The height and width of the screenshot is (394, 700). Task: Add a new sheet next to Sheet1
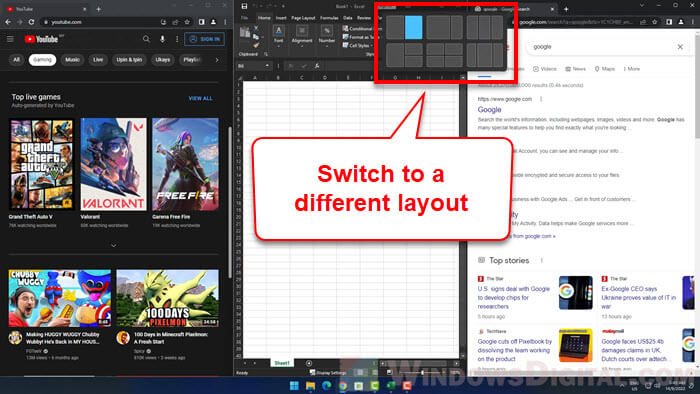coord(309,363)
